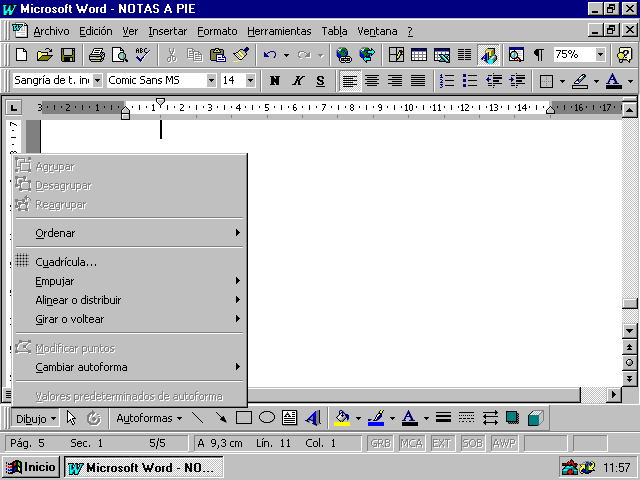
Task: Open the 75% zoom dropdown
Action: coord(600,55)
